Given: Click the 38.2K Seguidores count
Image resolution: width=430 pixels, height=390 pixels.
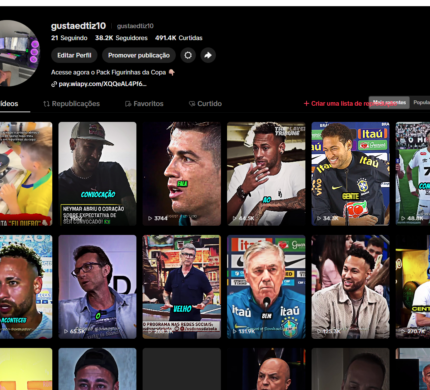Looking at the screenshot, I should [x=121, y=38].
